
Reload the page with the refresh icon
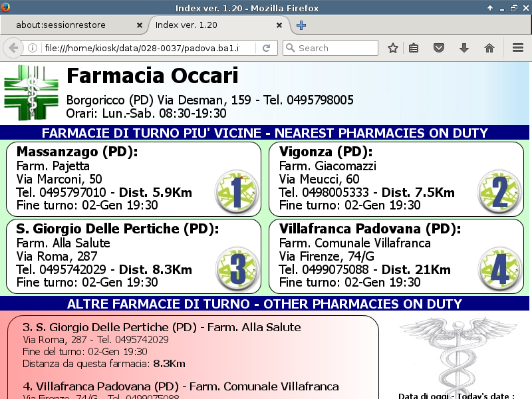pos(266,48)
